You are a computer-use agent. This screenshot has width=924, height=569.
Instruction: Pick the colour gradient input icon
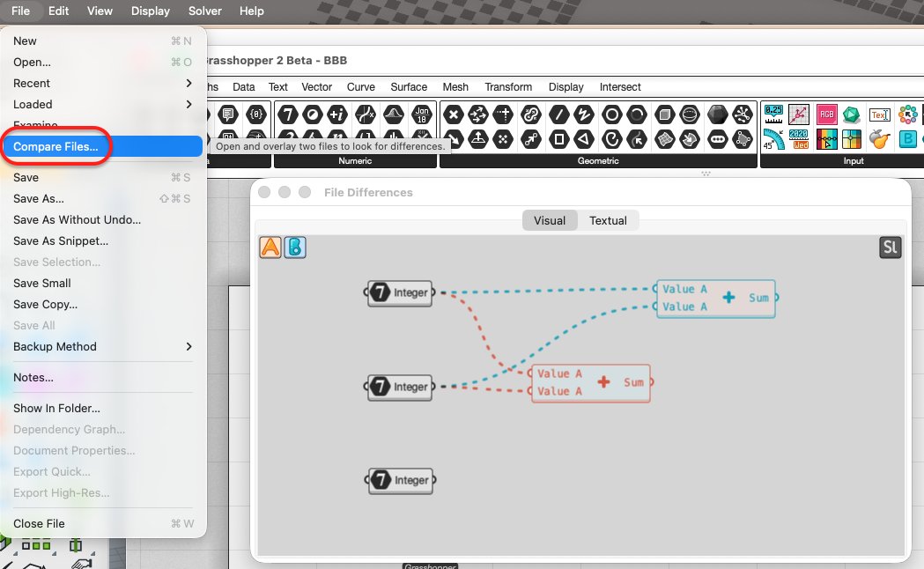point(827,139)
